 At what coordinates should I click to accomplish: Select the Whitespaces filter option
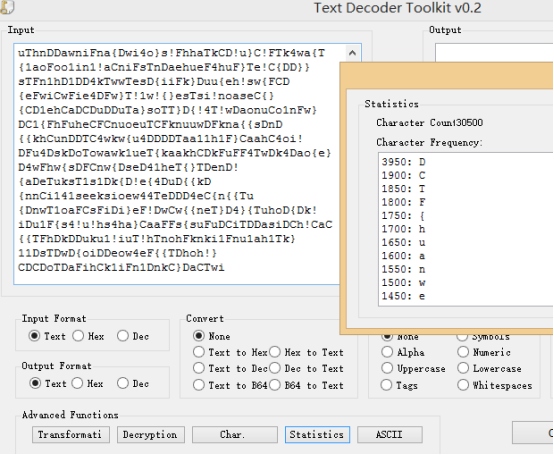pyautogui.click(x=495, y=385)
